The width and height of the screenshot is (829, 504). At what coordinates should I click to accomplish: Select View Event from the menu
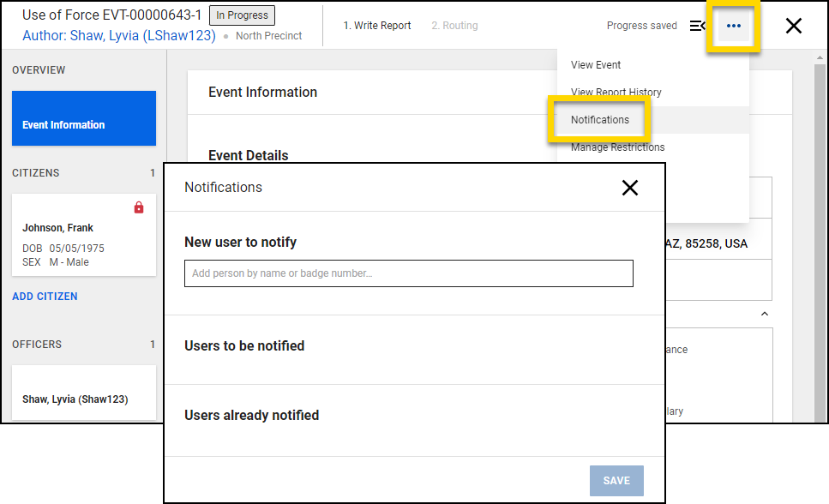coord(596,65)
